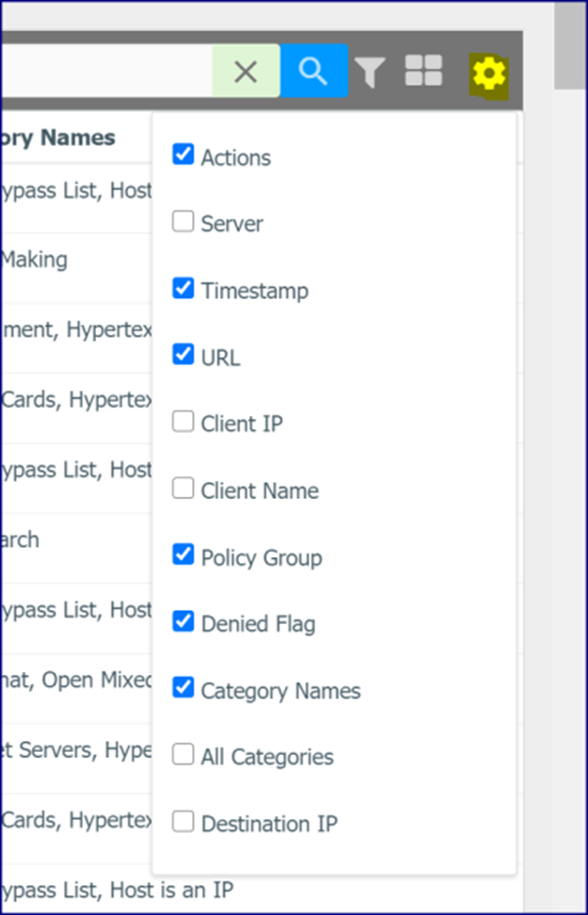Clear the search with the X button

pos(246,72)
